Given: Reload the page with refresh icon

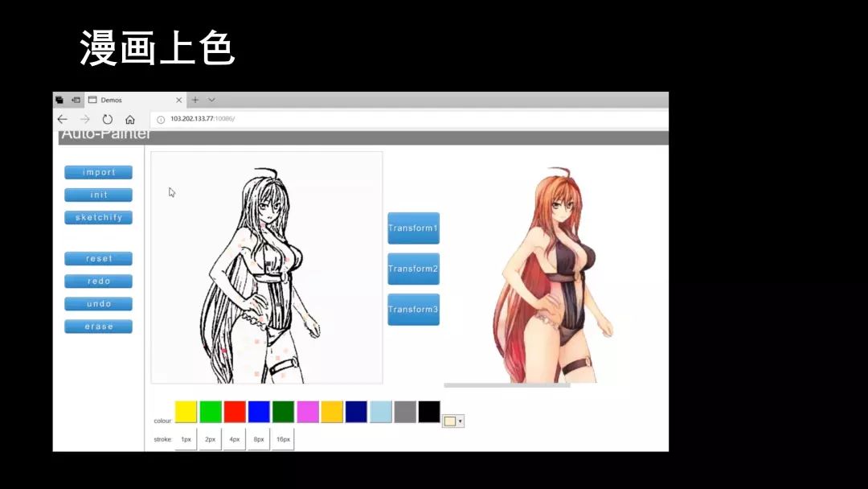Looking at the screenshot, I should pyautogui.click(x=108, y=119).
